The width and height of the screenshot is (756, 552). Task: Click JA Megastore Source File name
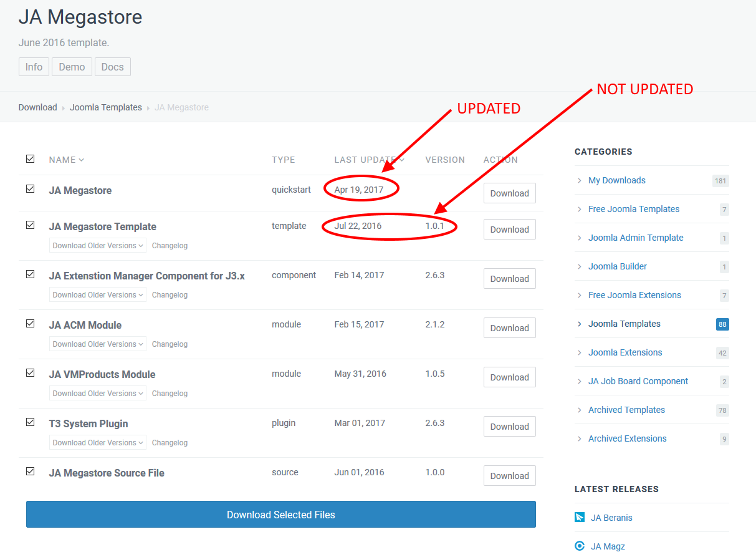point(107,473)
